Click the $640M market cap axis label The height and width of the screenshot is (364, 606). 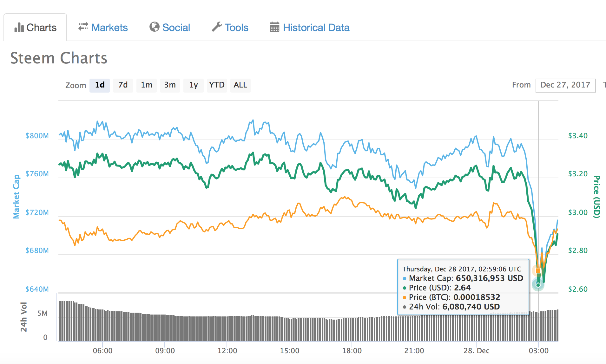[37, 289]
